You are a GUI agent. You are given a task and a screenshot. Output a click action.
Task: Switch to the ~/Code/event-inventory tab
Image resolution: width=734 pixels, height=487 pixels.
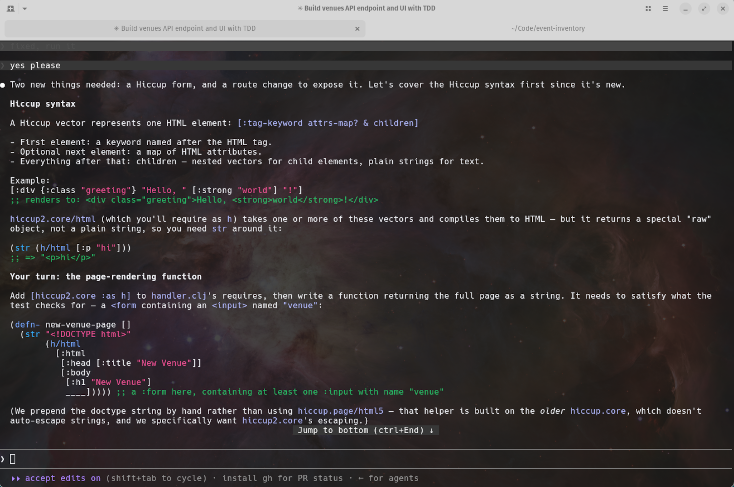(x=548, y=29)
